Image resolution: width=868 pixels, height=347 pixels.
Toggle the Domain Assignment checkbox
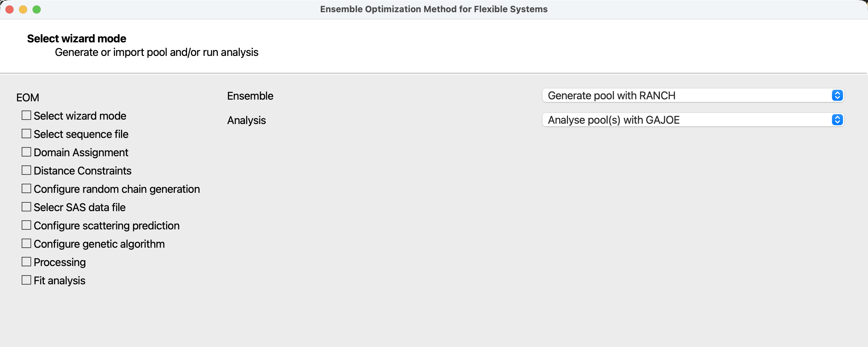(x=26, y=152)
